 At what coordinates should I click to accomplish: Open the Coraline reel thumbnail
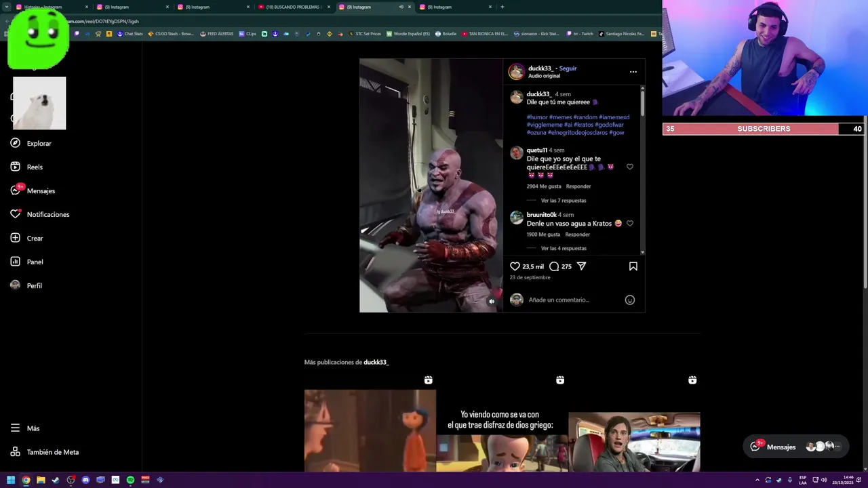tap(370, 430)
